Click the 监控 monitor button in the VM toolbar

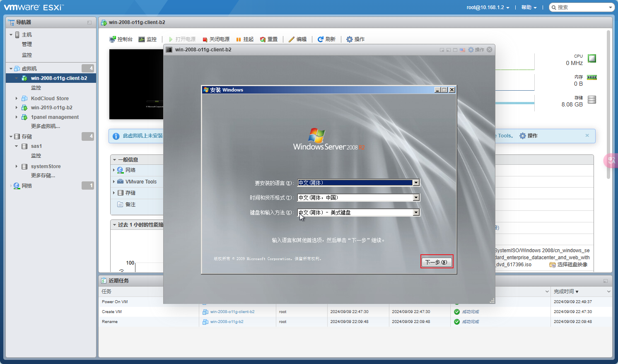(x=147, y=39)
